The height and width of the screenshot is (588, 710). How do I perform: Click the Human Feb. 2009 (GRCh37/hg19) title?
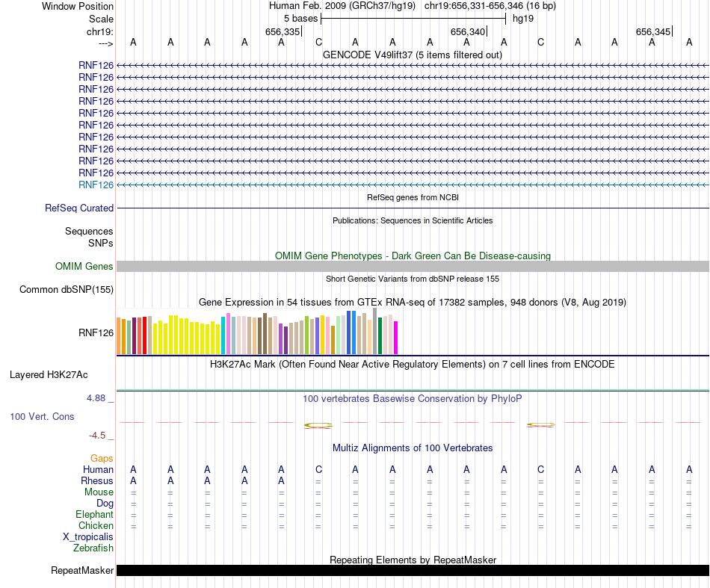point(342,6)
